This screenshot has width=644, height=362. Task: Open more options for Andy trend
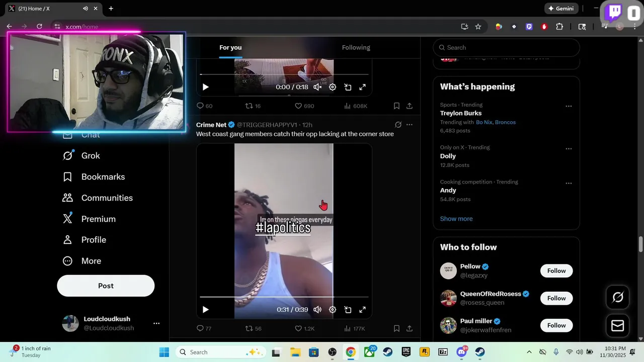569,183
